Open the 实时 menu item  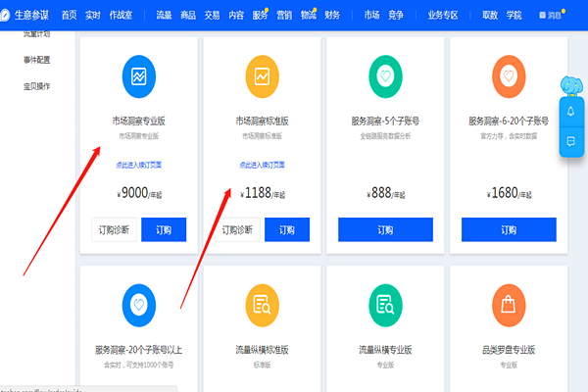93,15
